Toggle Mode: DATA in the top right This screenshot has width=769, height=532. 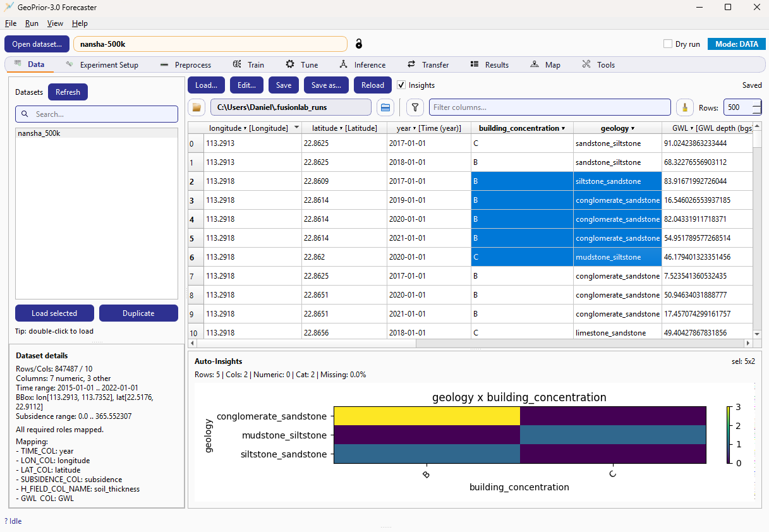pos(736,44)
